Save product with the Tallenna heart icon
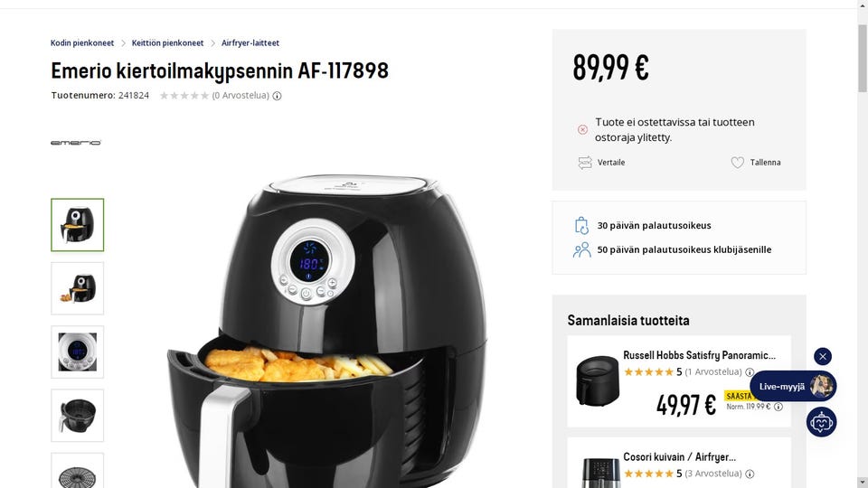868x488 pixels. pos(738,163)
